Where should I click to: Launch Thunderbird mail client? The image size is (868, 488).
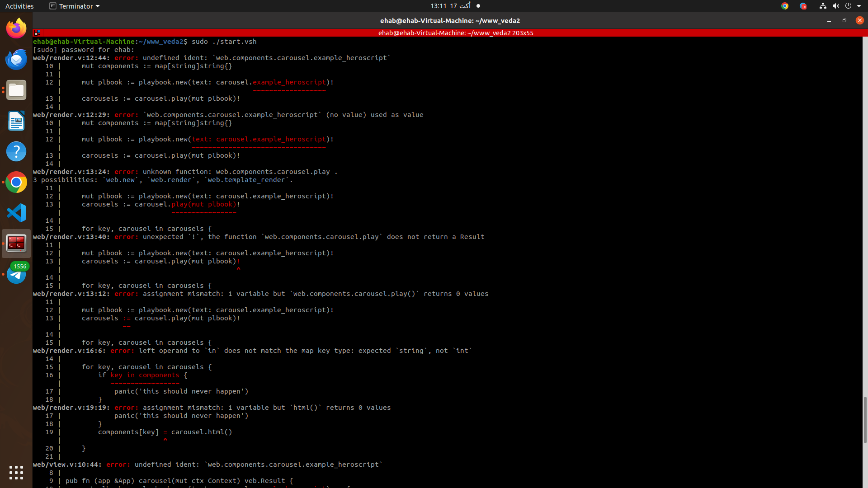coord(16,59)
